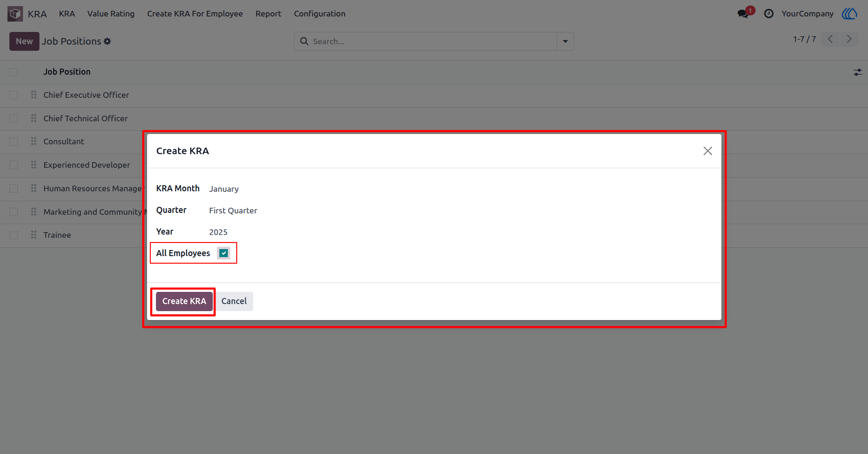The width and height of the screenshot is (868, 454).
Task: Grab drag handle of Experienced Developer
Action: (34, 165)
